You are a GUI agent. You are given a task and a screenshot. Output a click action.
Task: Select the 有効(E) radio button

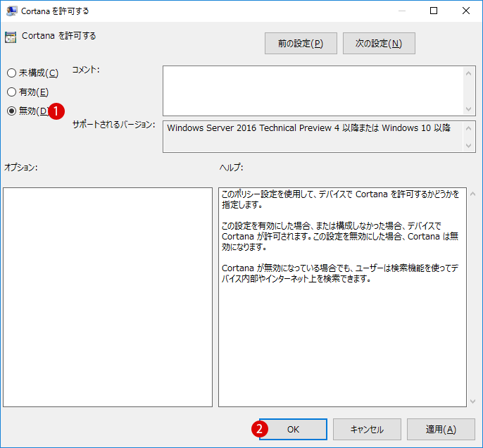[12, 92]
